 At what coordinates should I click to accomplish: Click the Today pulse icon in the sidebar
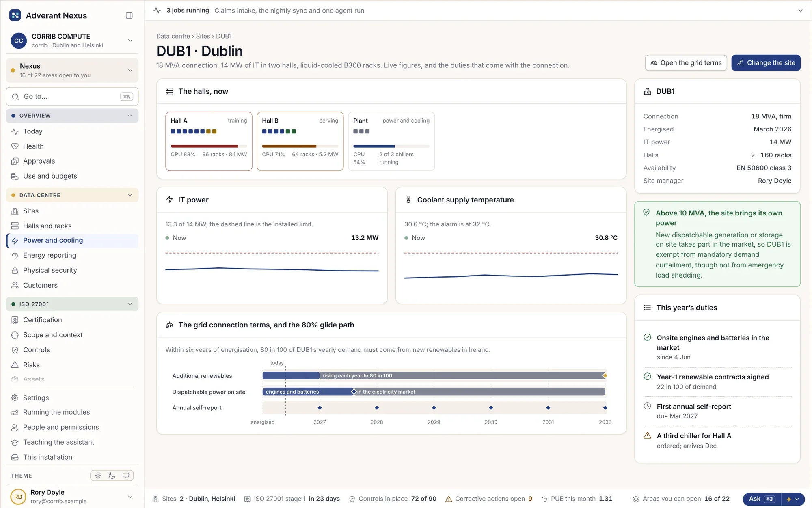pos(15,131)
